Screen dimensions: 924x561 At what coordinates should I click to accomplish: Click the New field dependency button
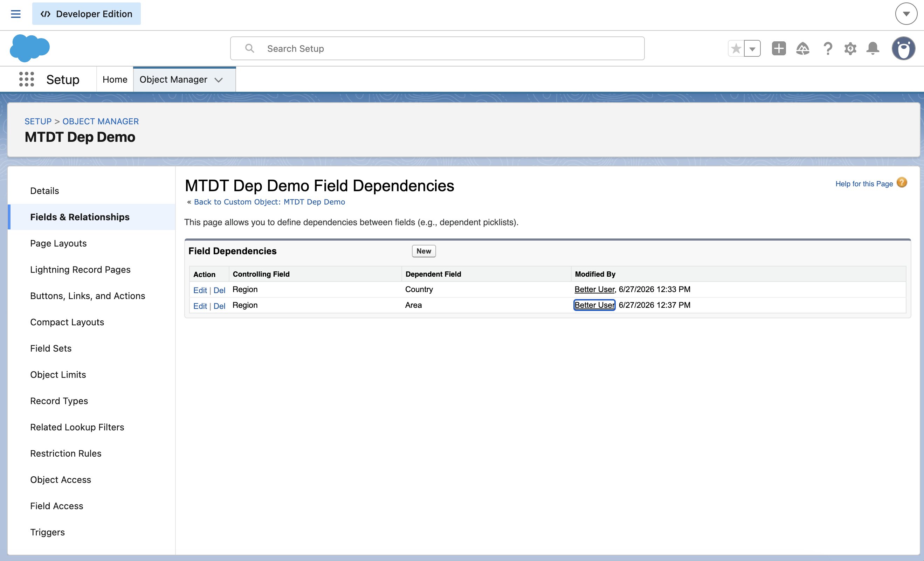[x=424, y=251]
